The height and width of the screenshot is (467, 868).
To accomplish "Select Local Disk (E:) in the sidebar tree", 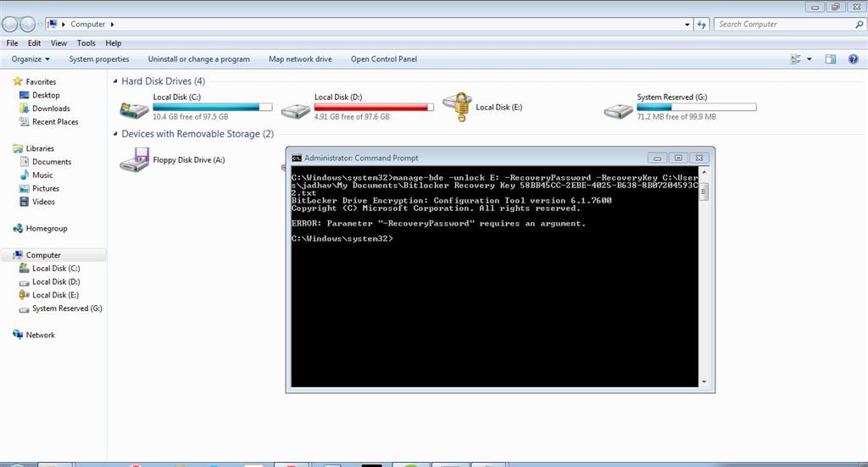I will 55,295.
